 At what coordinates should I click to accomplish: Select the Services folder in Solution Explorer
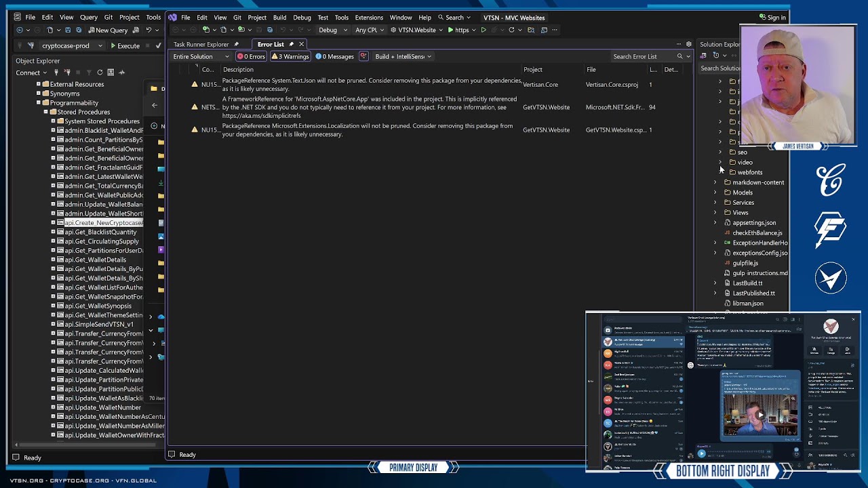pyautogui.click(x=743, y=203)
